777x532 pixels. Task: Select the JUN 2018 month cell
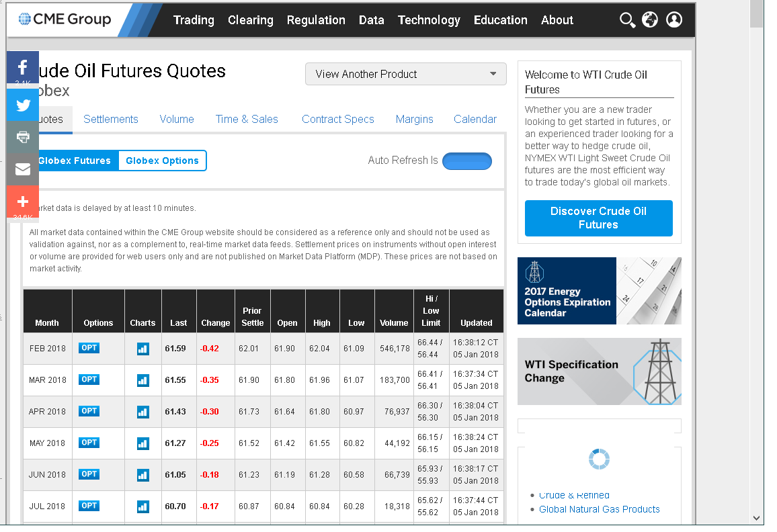point(47,474)
